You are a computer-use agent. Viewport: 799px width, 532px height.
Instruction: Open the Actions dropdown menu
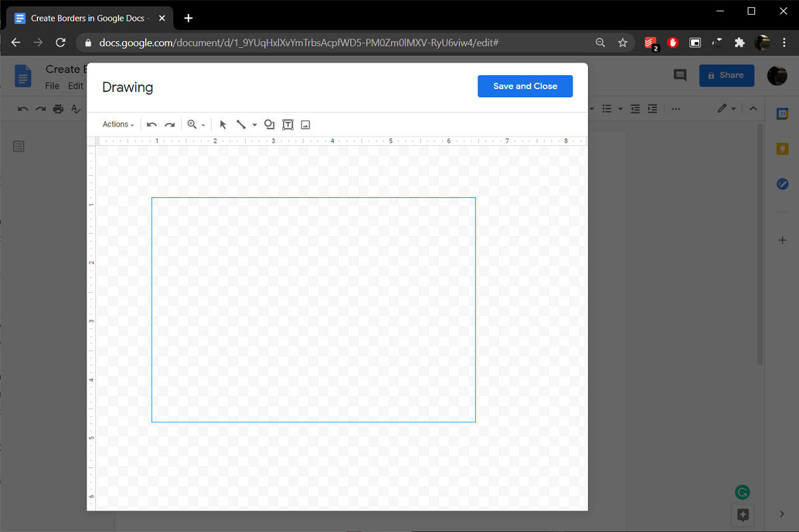(118, 125)
